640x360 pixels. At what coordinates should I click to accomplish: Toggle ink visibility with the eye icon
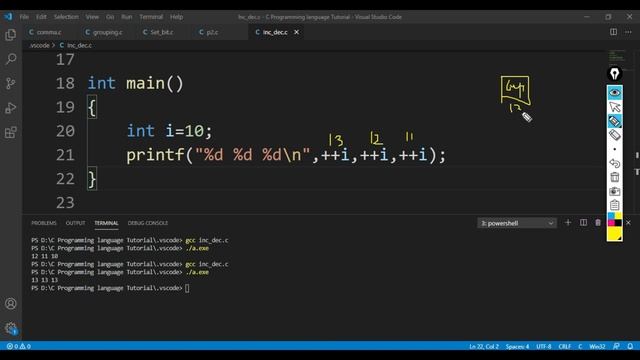pyautogui.click(x=615, y=93)
